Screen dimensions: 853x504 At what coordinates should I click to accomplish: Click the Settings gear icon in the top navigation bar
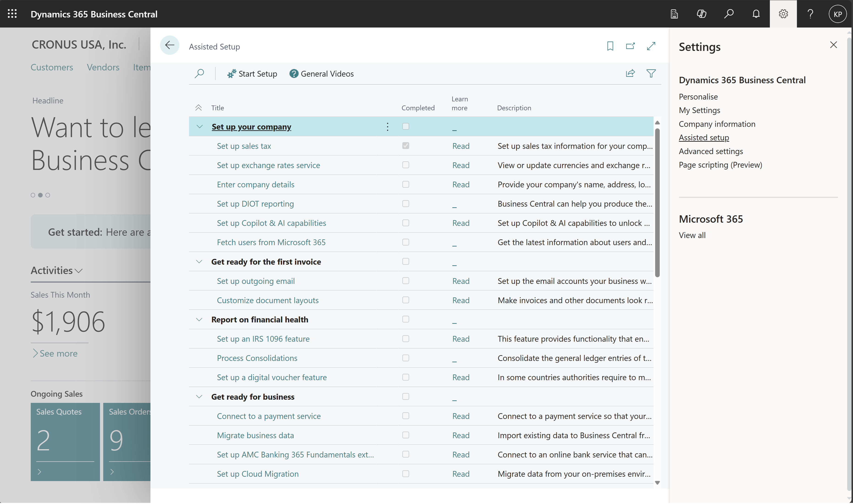coord(784,13)
